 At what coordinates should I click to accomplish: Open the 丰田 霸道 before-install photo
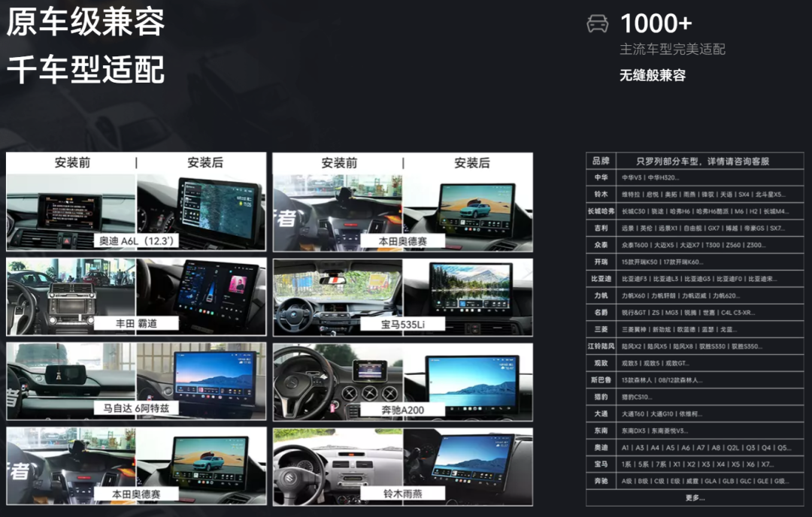(x=71, y=297)
